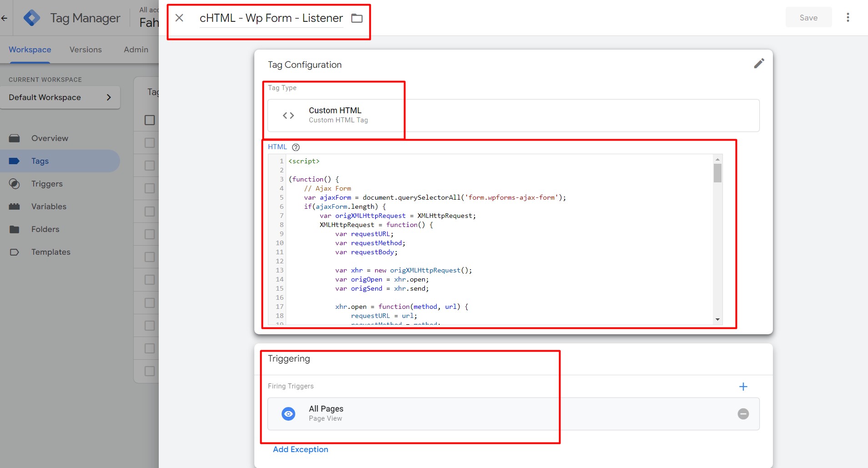
Task: Open Folders in the sidebar
Action: 60,229
